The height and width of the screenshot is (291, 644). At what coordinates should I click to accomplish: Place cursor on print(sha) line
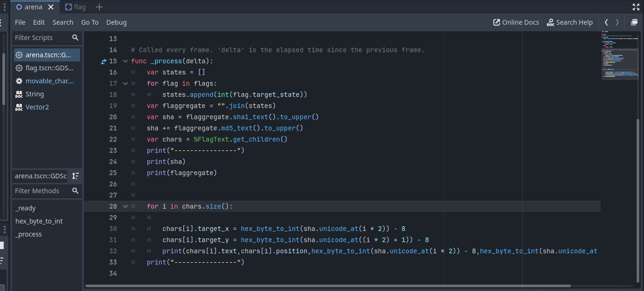tap(166, 162)
